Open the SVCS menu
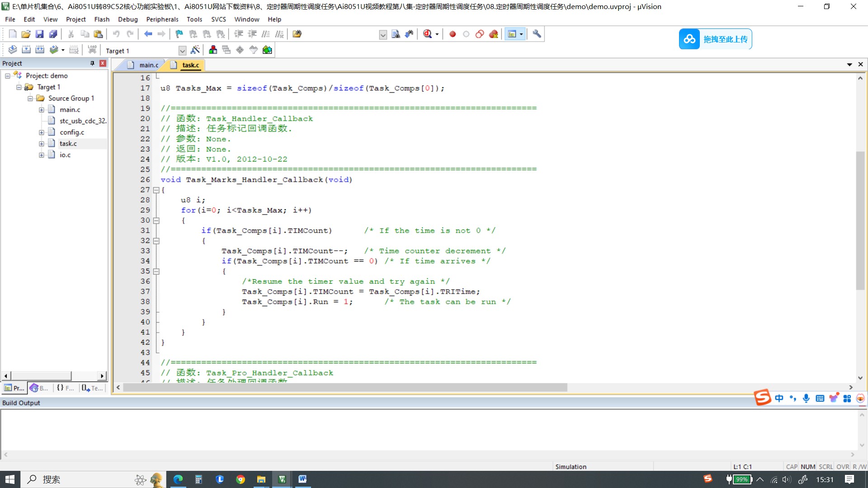Viewport: 868px width, 488px height. pyautogui.click(x=218, y=19)
